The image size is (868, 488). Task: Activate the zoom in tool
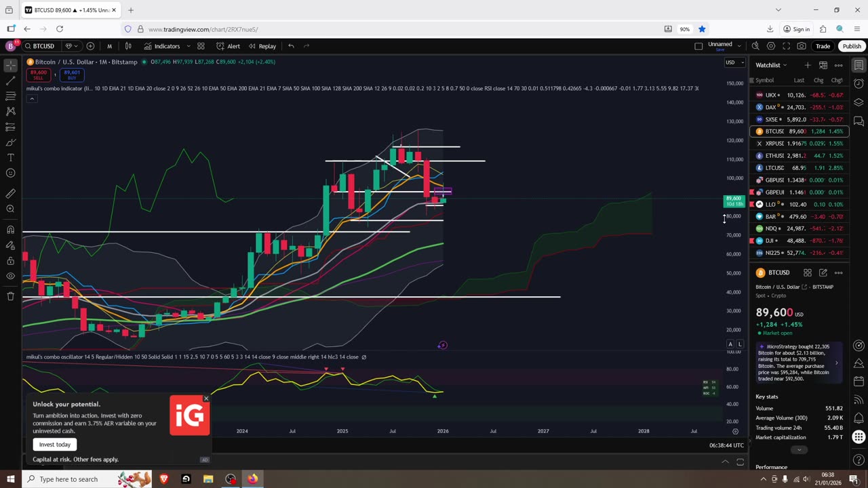(10, 209)
